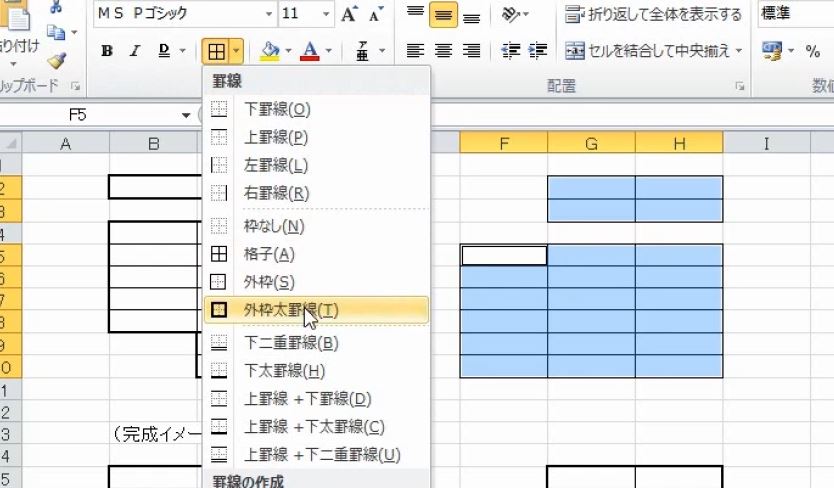Click the Format Painter brush icon
The height and width of the screenshot is (488, 834).
[x=56, y=60]
